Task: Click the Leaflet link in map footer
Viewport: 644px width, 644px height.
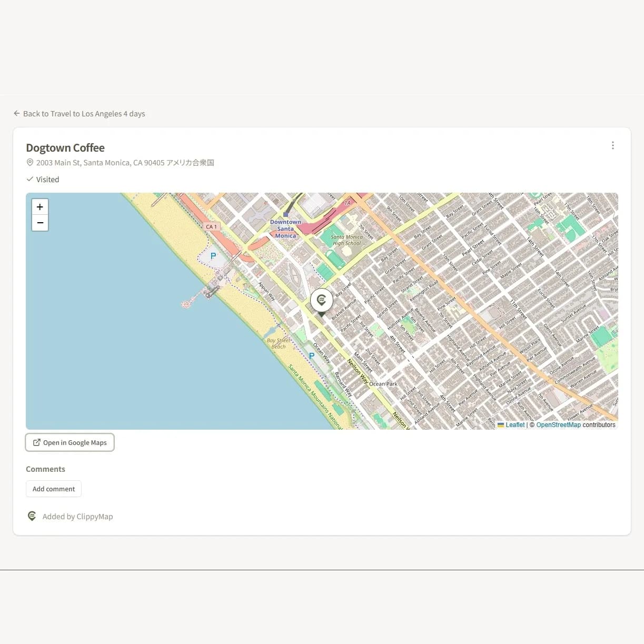Action: [514, 424]
